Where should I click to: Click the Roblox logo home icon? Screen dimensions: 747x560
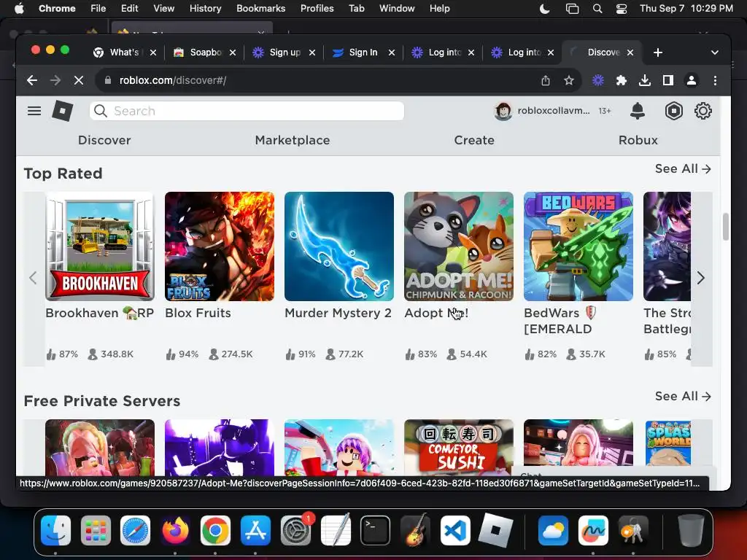pos(63,111)
